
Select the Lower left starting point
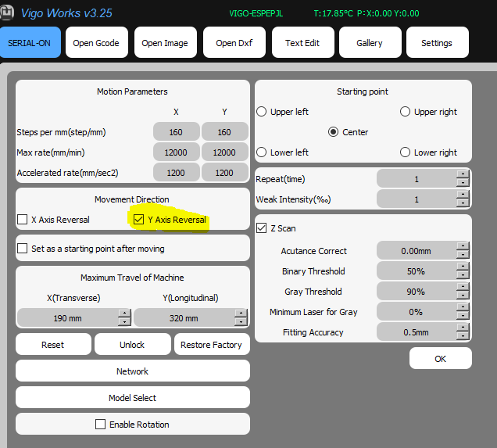pyautogui.click(x=261, y=152)
